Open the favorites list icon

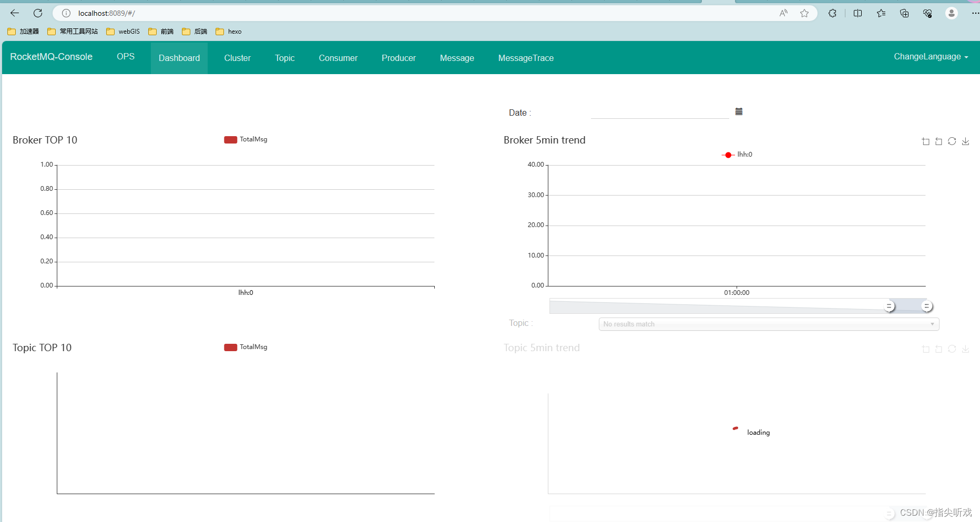[x=881, y=13]
